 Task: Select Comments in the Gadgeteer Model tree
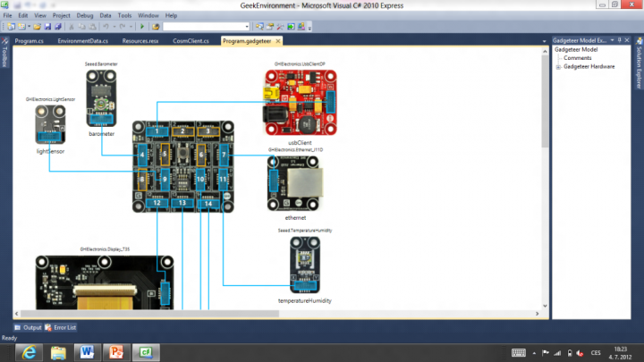577,58
